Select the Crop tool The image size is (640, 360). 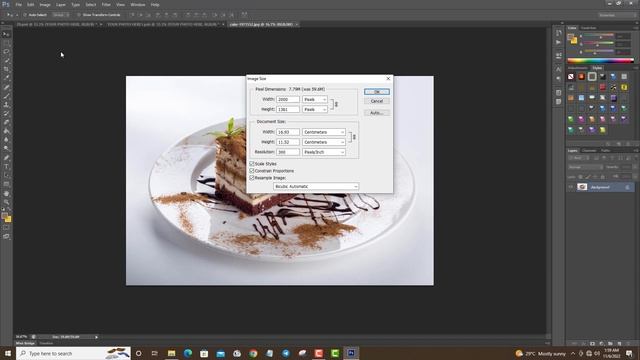pyautogui.click(x=6, y=69)
